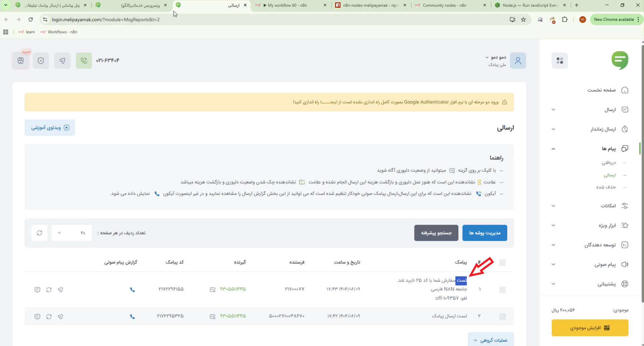Click the comment icon in row 2
644x346 pixels.
click(37, 316)
